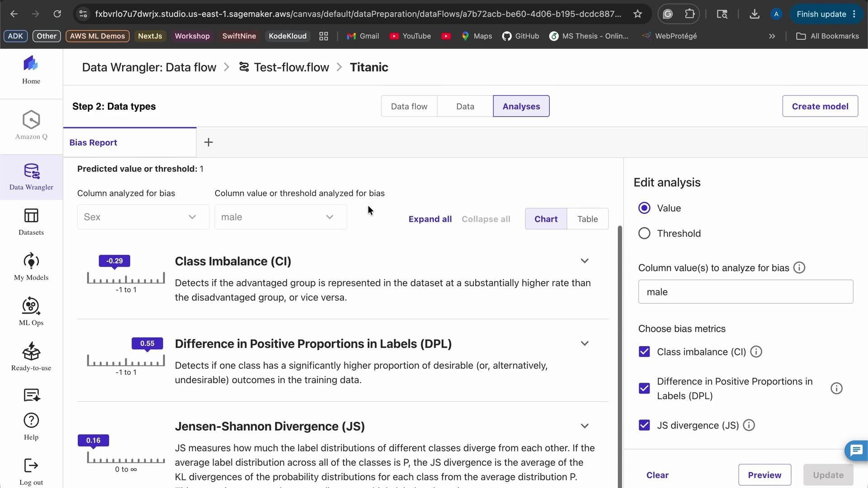Click the column value input containing male

(x=745, y=291)
